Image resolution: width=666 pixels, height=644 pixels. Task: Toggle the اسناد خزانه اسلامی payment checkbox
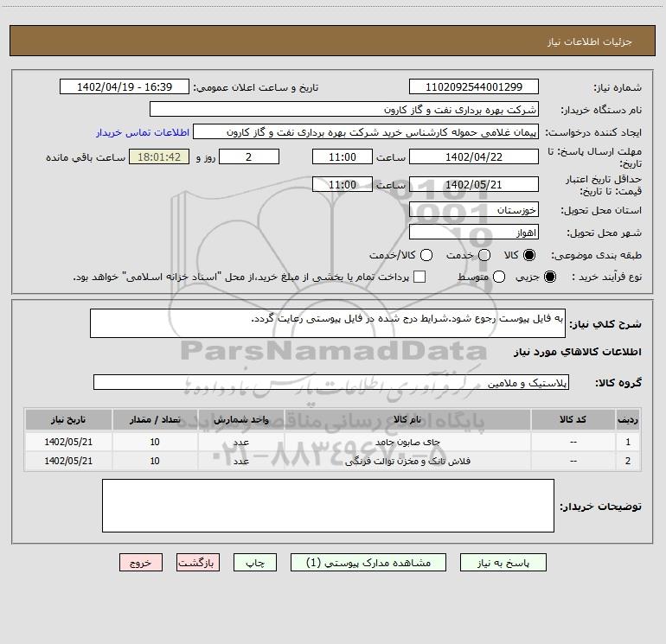[x=419, y=277]
